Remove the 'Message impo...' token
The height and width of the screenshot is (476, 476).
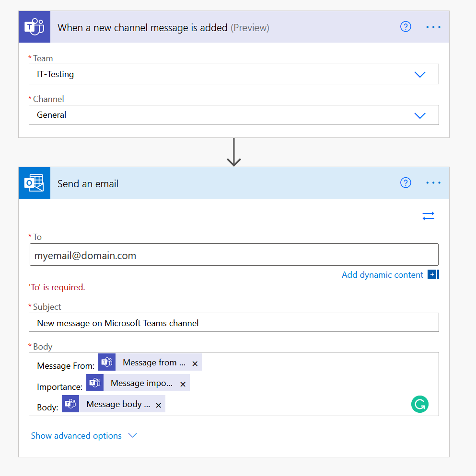pyautogui.click(x=183, y=384)
